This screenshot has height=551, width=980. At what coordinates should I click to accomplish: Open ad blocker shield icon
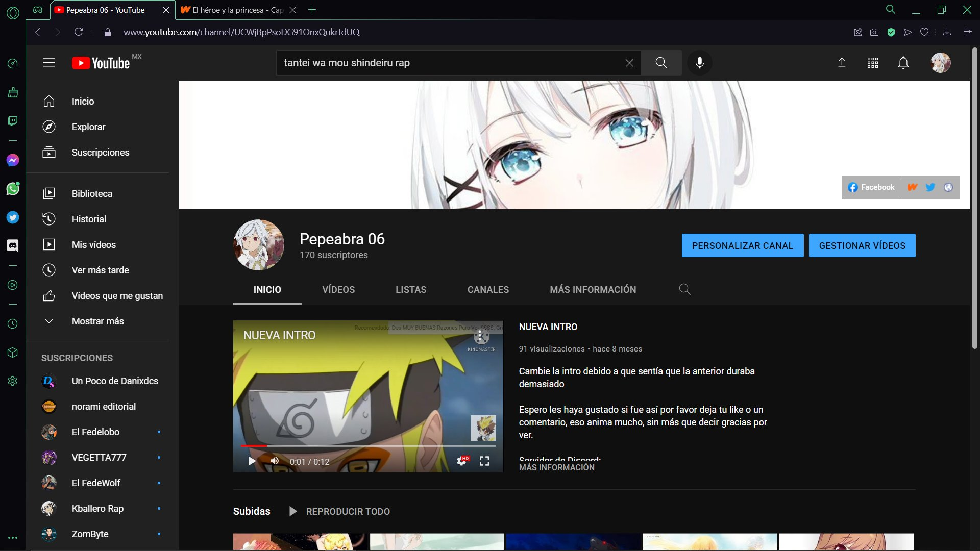891,32
